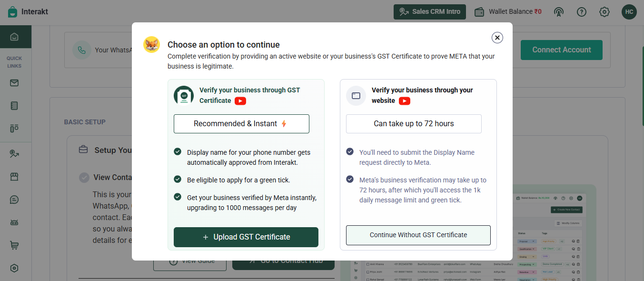Screen dimensions: 644x281
Task: Click the broadcast signal icon in header
Action: click(x=559, y=12)
